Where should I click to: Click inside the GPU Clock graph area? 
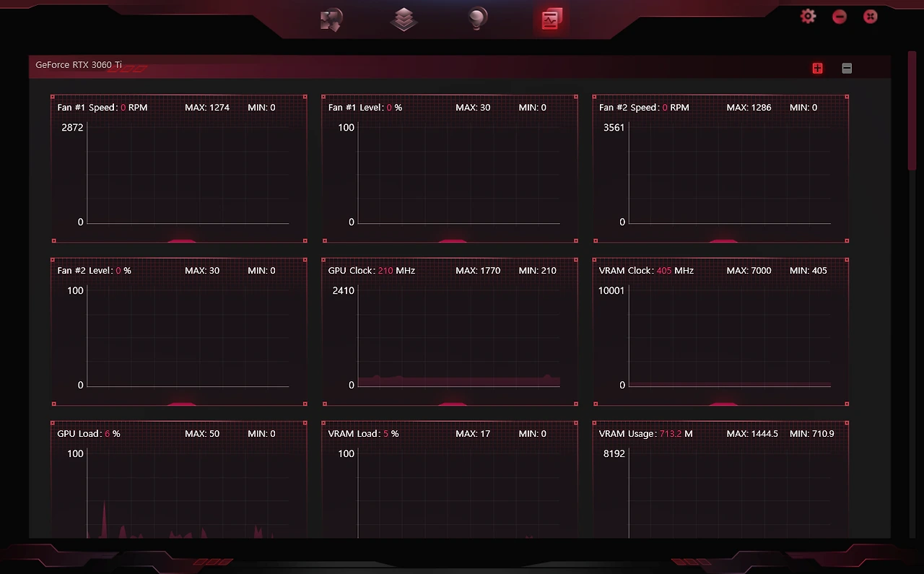pyautogui.click(x=459, y=336)
